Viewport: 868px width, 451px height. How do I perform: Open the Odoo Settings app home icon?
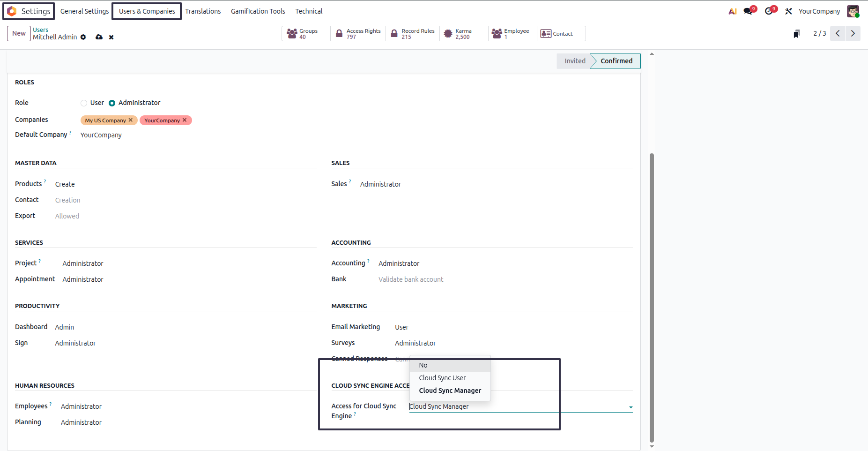coord(12,11)
